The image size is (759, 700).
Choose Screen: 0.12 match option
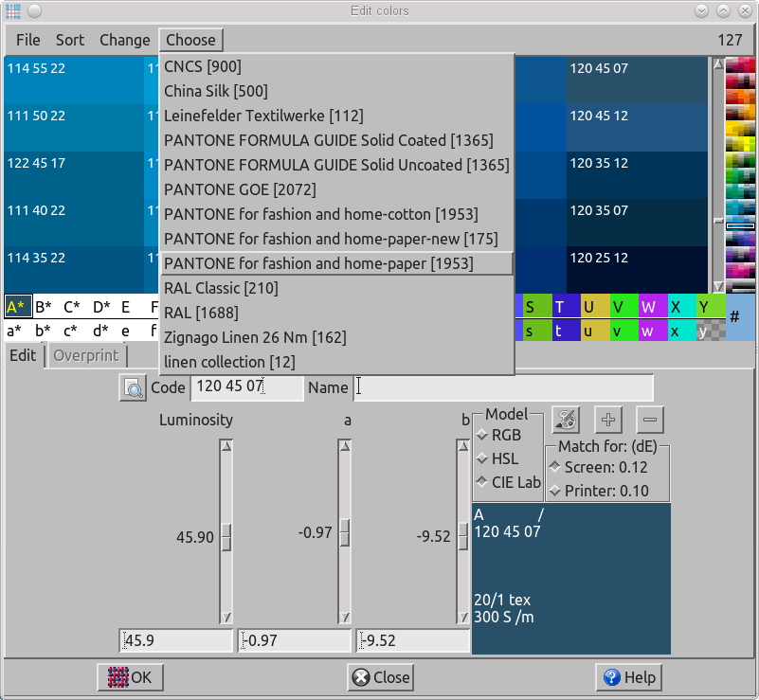[x=598, y=467]
